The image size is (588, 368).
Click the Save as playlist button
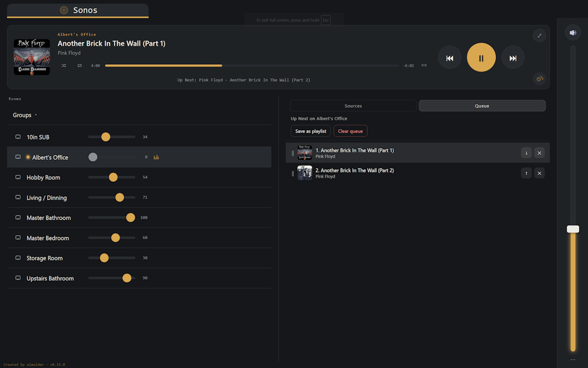(x=311, y=131)
